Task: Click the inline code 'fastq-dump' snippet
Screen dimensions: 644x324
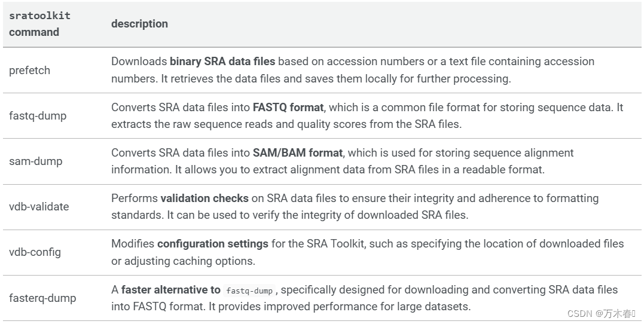Action: pyautogui.click(x=249, y=291)
